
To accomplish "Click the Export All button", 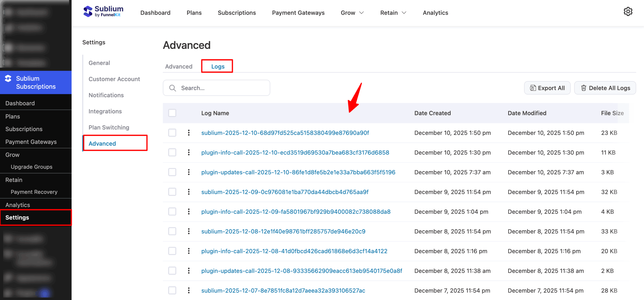I will pyautogui.click(x=547, y=88).
